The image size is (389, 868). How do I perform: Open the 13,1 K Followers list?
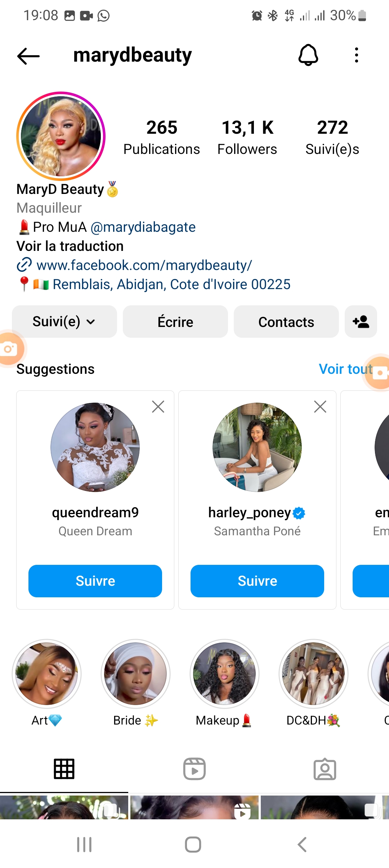pyautogui.click(x=247, y=138)
